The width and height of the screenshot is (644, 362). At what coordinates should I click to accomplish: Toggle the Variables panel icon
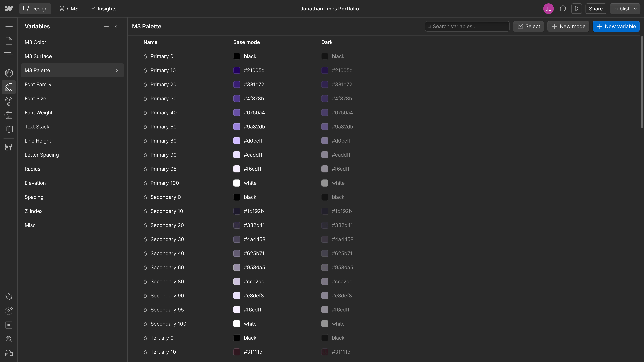click(x=9, y=87)
